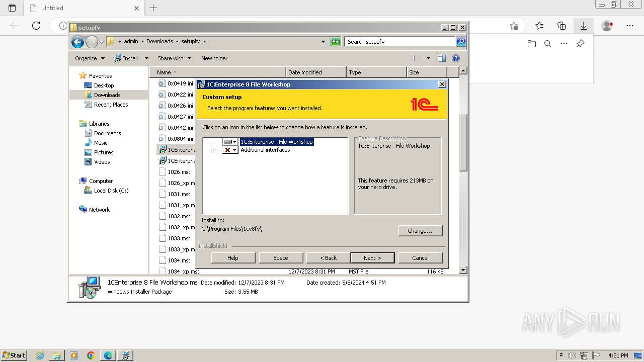Cancel the 1C:Enterprise setup
This screenshot has width=644, height=362.
coord(420,258)
